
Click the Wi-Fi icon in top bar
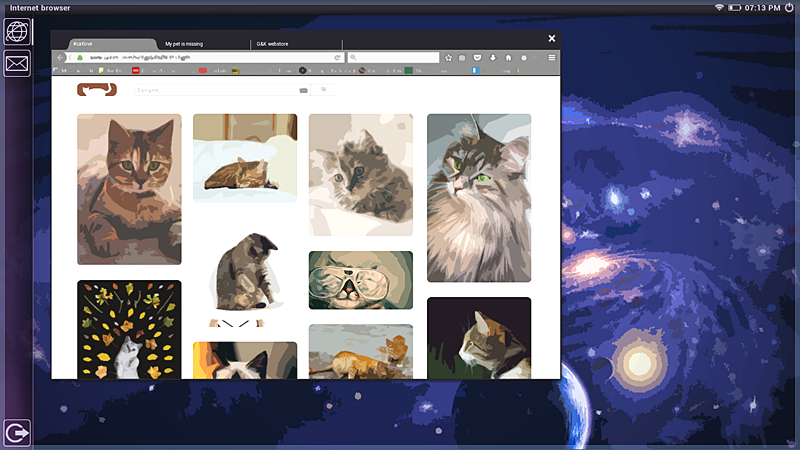(x=719, y=8)
